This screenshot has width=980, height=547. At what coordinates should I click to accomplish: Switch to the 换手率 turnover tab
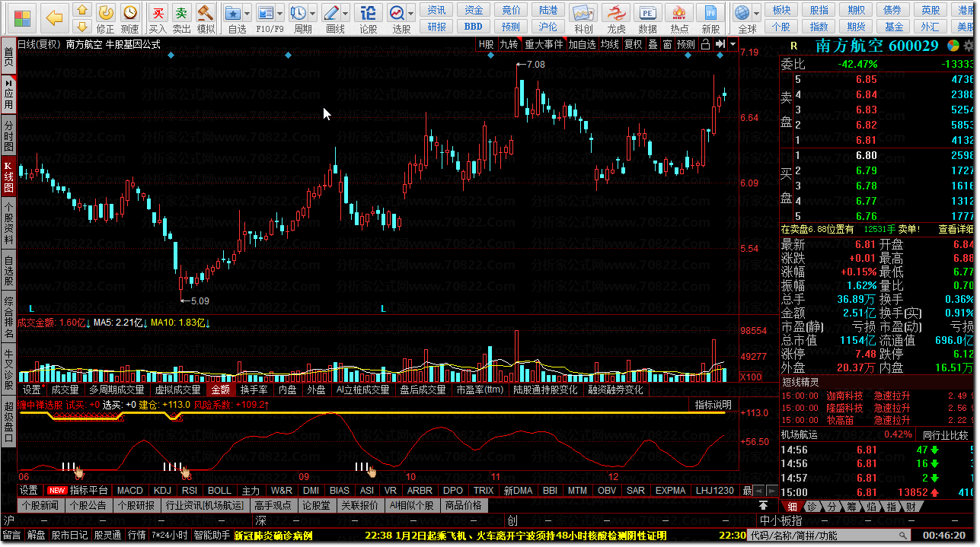click(254, 390)
